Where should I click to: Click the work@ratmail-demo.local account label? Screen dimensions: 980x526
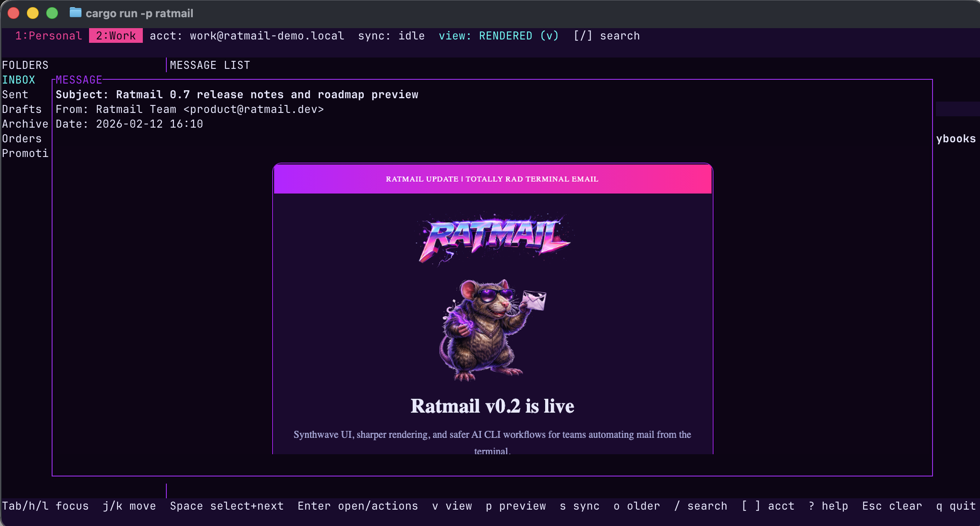tap(266, 36)
